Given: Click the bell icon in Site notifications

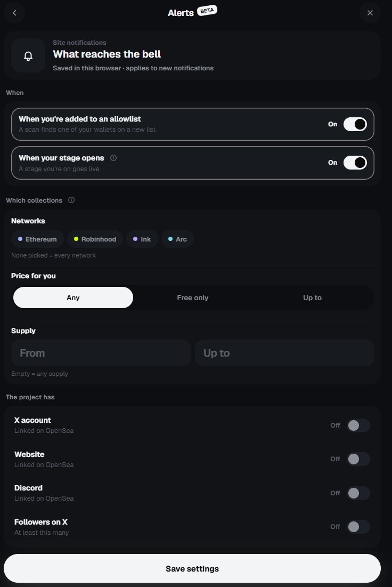Looking at the screenshot, I should point(28,56).
